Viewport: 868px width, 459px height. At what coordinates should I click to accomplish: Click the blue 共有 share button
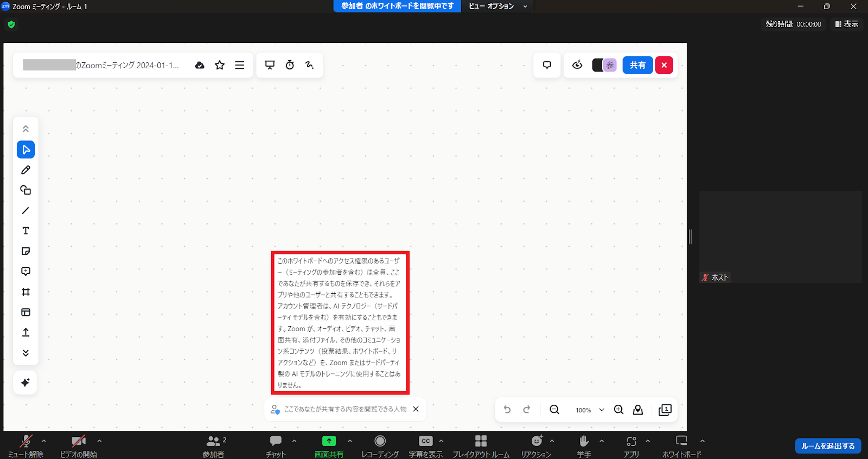637,65
